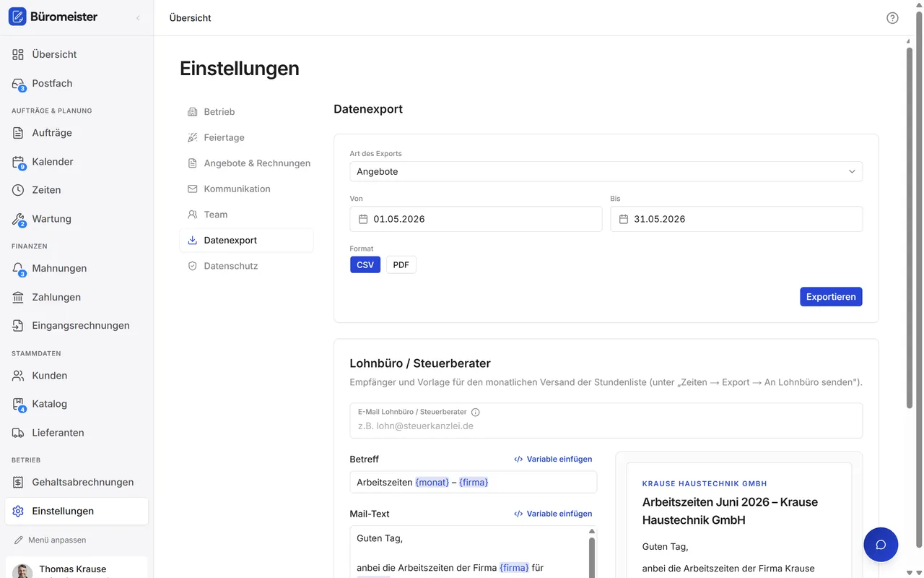924x578 pixels.
Task: Click the Datenschutz shield icon
Action: 192,266
